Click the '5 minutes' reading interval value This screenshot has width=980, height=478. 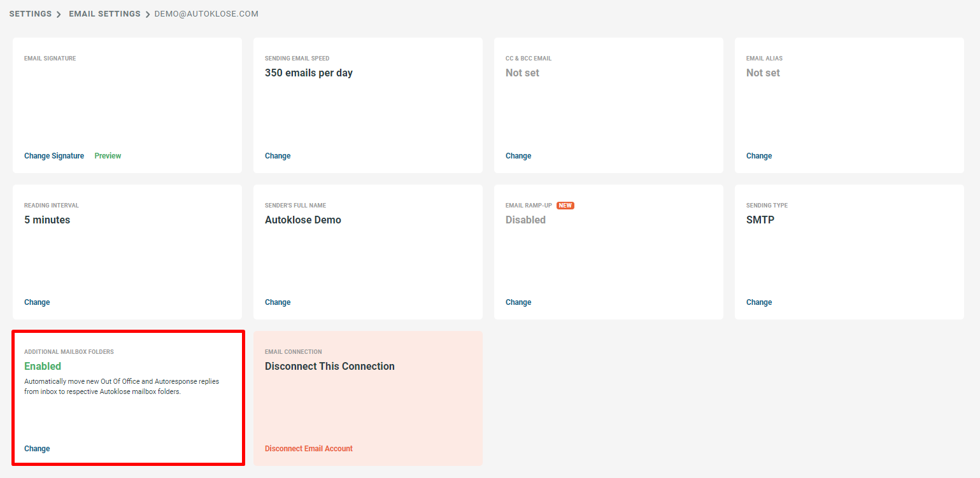point(47,220)
